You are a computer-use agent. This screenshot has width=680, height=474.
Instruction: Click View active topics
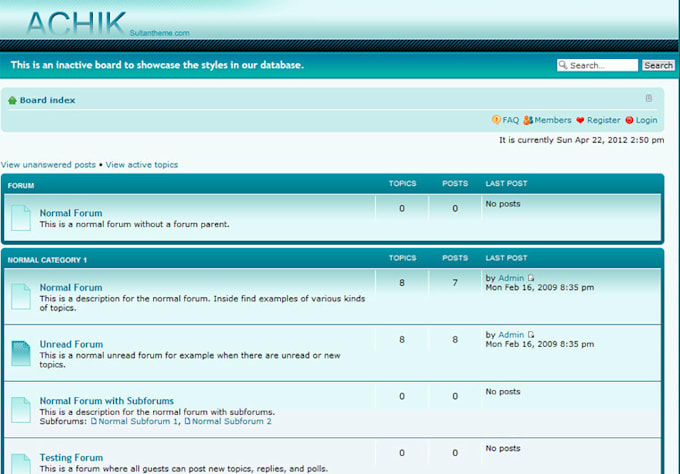142,165
